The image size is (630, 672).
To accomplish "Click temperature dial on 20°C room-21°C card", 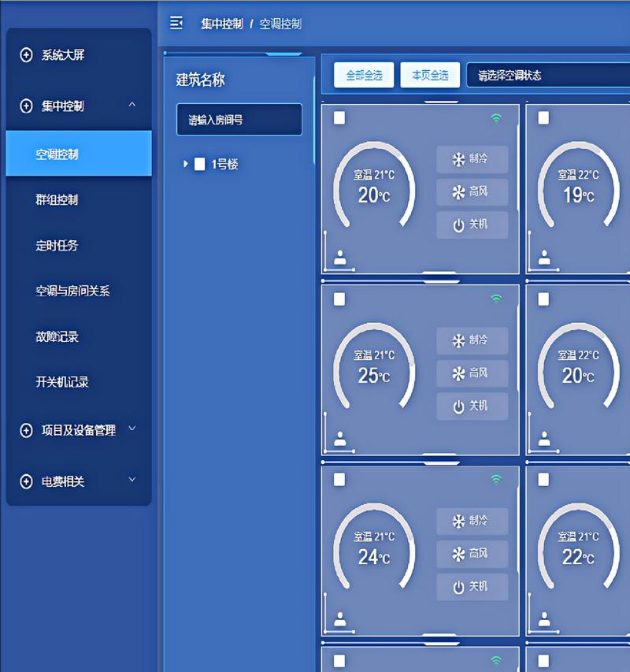I will point(374,184).
